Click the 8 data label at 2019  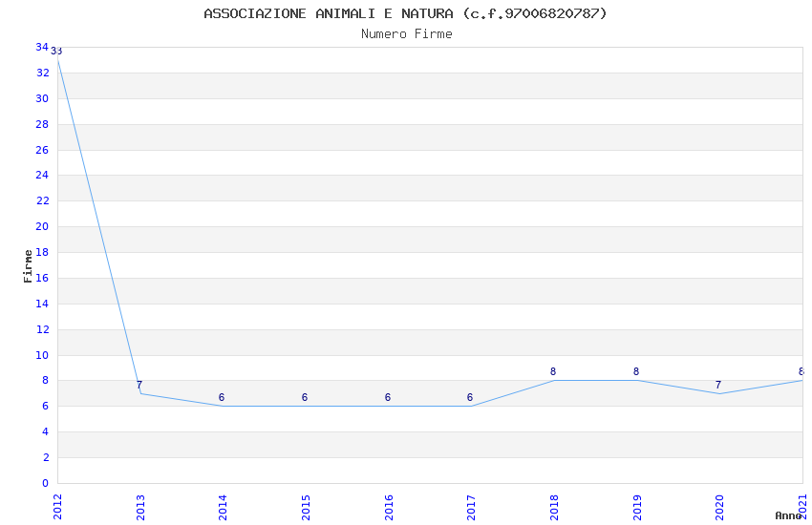[636, 371]
